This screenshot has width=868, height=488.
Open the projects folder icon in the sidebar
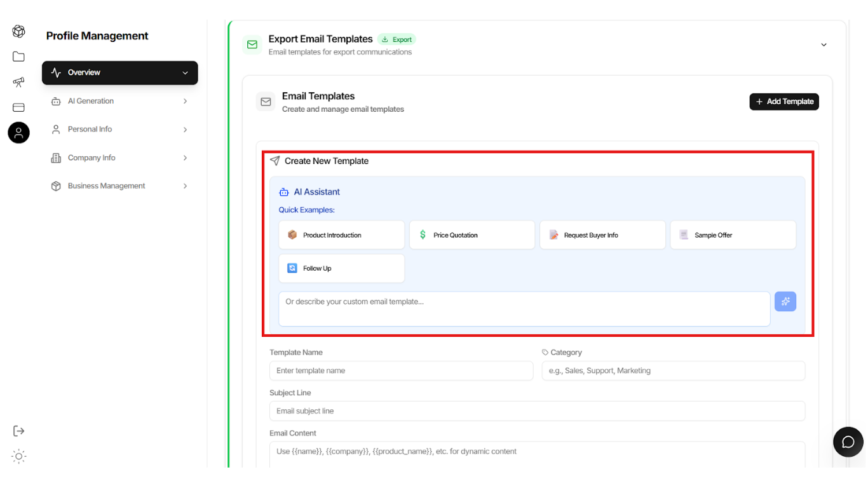18,57
